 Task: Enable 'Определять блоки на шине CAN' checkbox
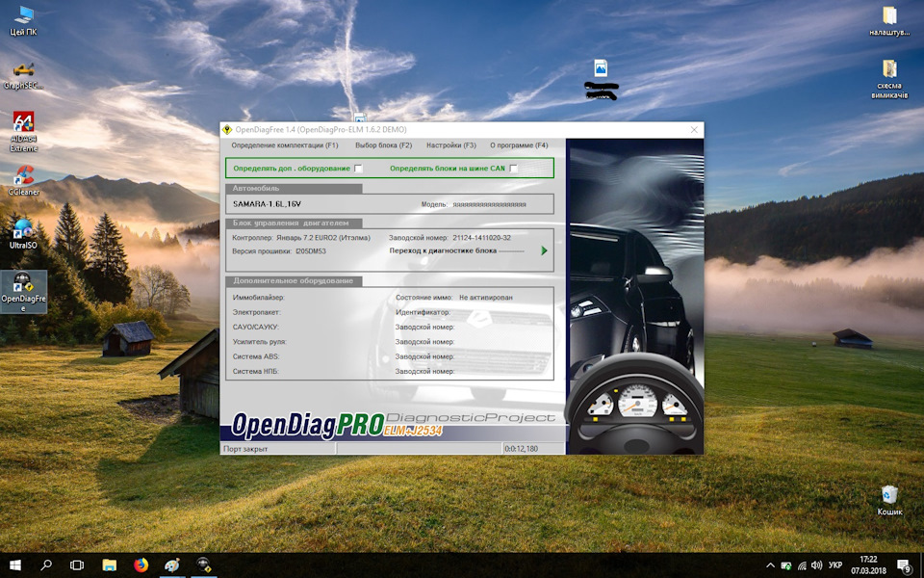click(x=514, y=169)
